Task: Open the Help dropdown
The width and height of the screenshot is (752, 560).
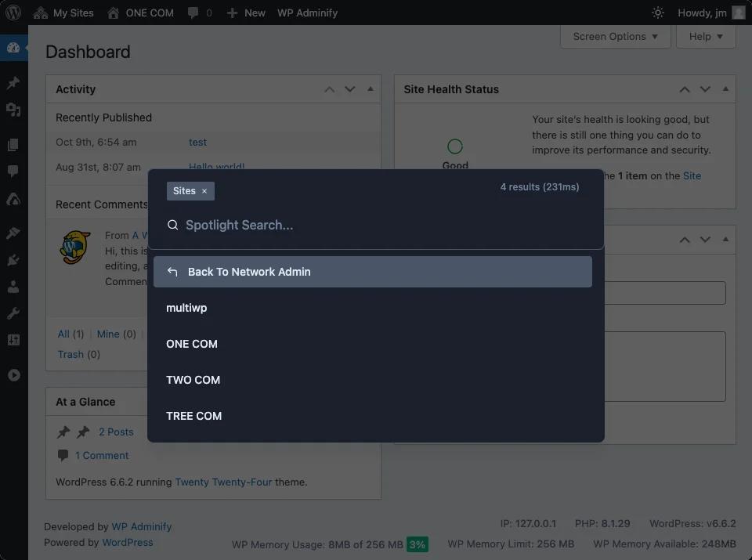Action: coord(705,36)
